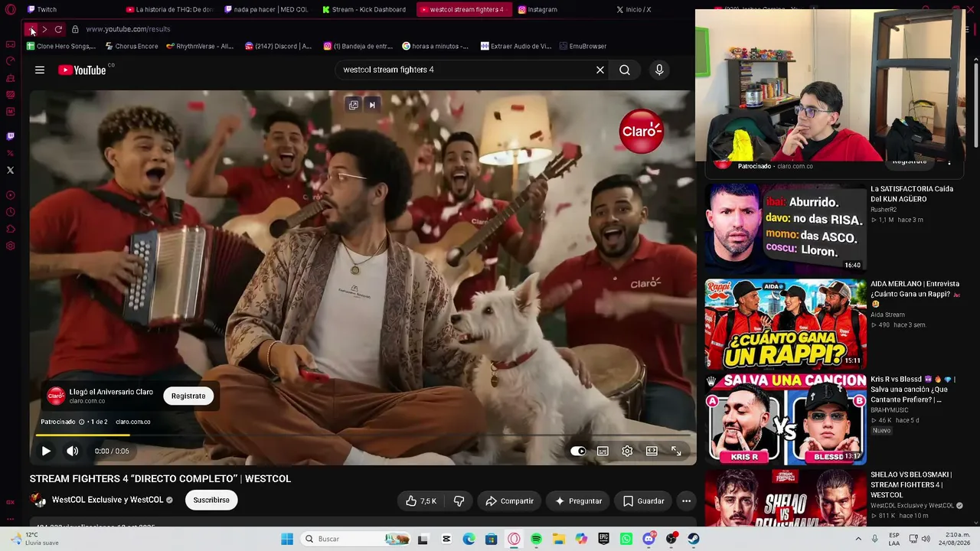The image size is (980, 551).
Task: Open the Kris R vs Blessd thumbnail
Action: click(x=786, y=419)
